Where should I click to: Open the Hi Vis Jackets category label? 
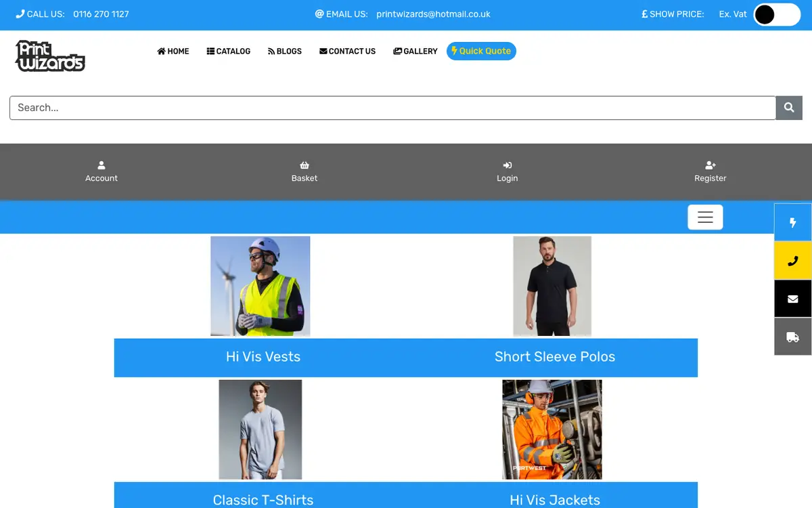[x=555, y=500]
